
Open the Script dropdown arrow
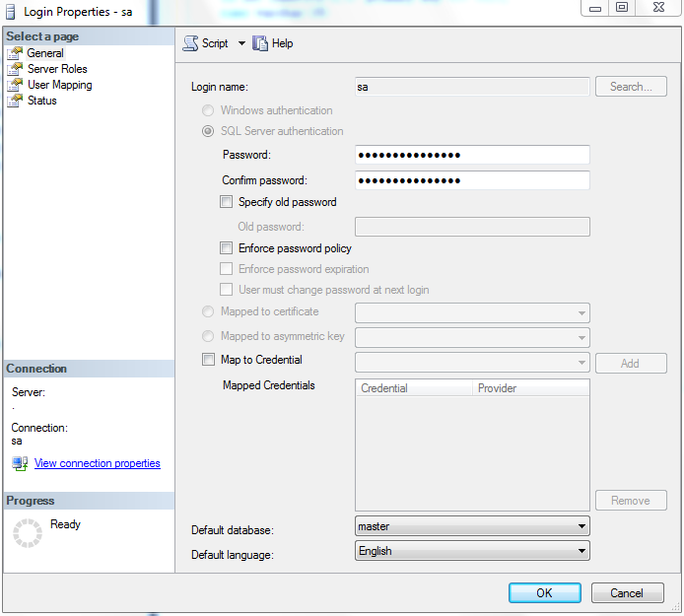point(241,43)
